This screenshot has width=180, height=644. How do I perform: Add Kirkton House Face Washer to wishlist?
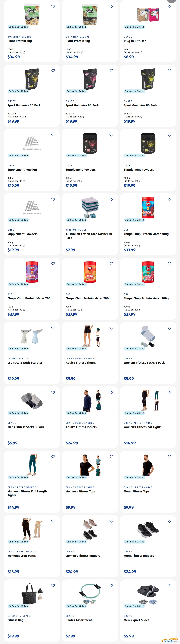point(111,199)
